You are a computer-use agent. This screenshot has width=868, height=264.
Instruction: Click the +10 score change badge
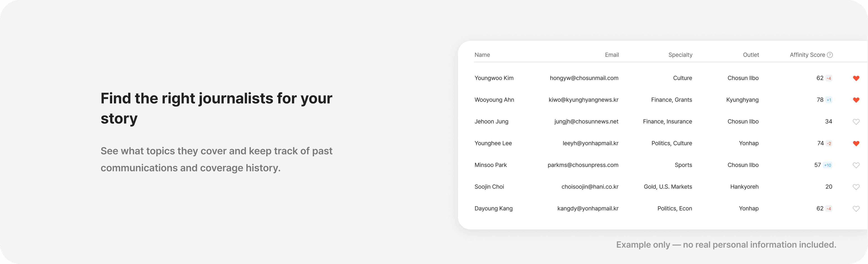click(828, 165)
